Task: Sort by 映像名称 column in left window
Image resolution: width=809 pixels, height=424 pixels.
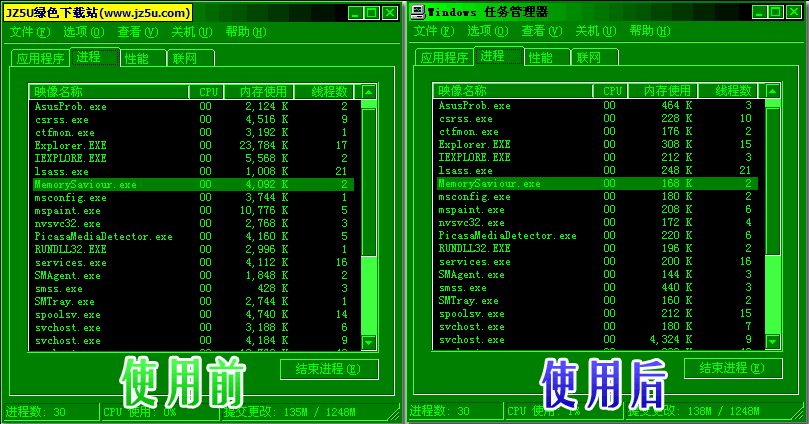Action: 109,92
